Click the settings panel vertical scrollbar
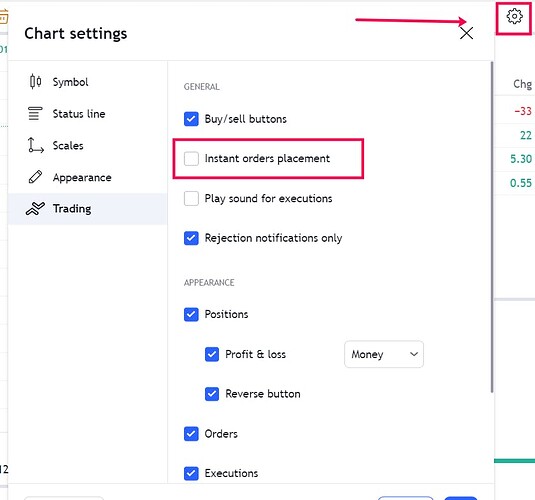Image resolution: width=535 pixels, height=500 pixels. pos(492,227)
